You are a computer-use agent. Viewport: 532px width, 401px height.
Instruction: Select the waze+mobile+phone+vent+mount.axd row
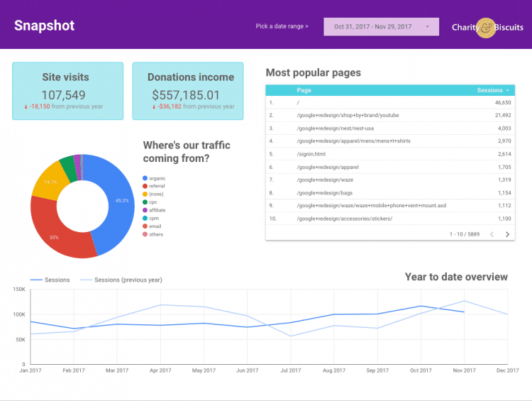click(x=390, y=205)
